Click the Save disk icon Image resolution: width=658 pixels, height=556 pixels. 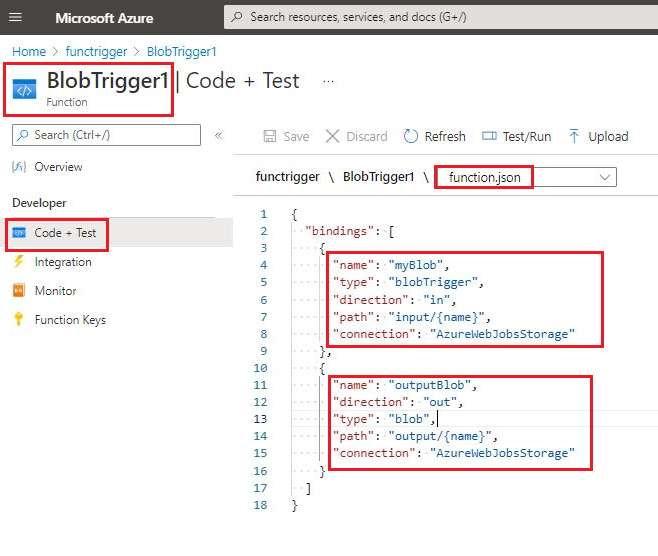(x=270, y=136)
